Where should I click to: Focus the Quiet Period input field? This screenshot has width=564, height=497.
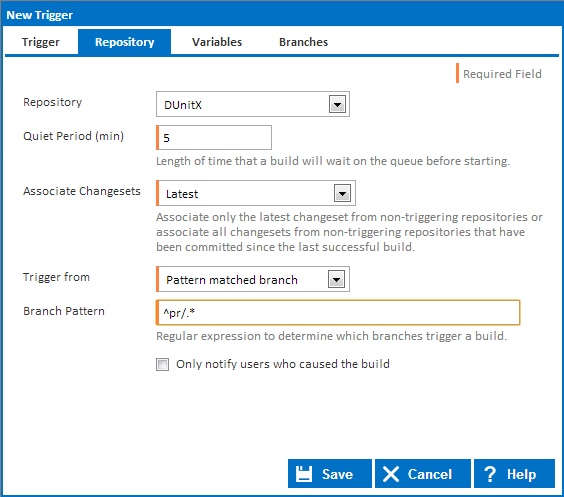214,137
